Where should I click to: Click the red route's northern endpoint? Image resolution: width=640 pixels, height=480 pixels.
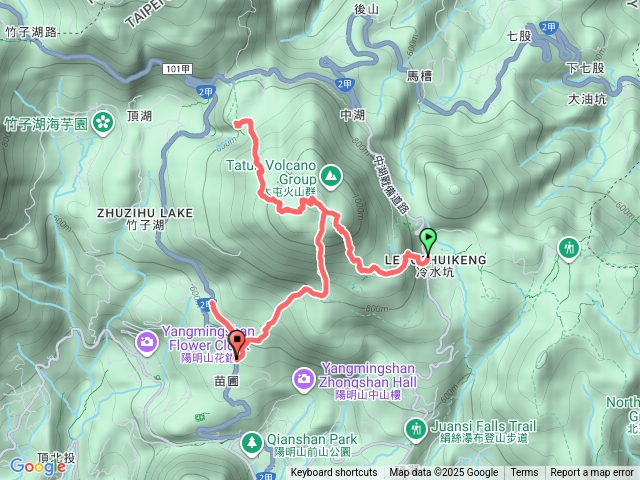[238, 122]
